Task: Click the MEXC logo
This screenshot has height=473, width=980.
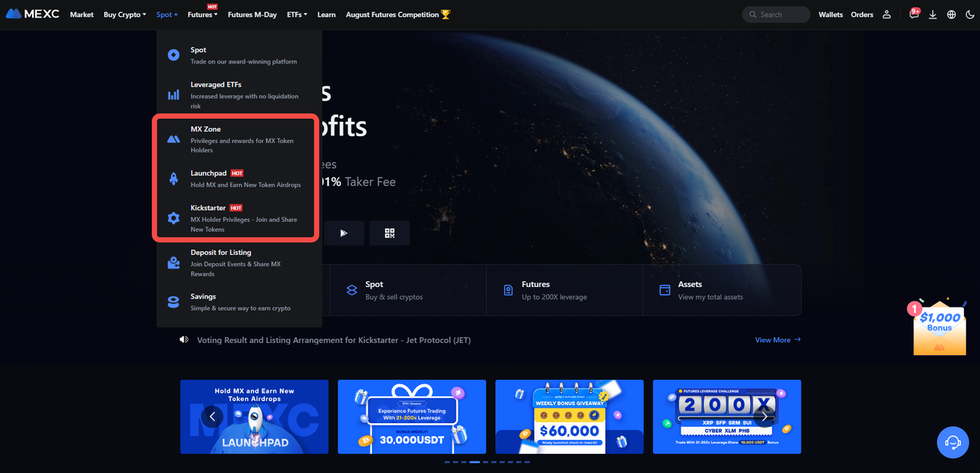Action: [32, 15]
